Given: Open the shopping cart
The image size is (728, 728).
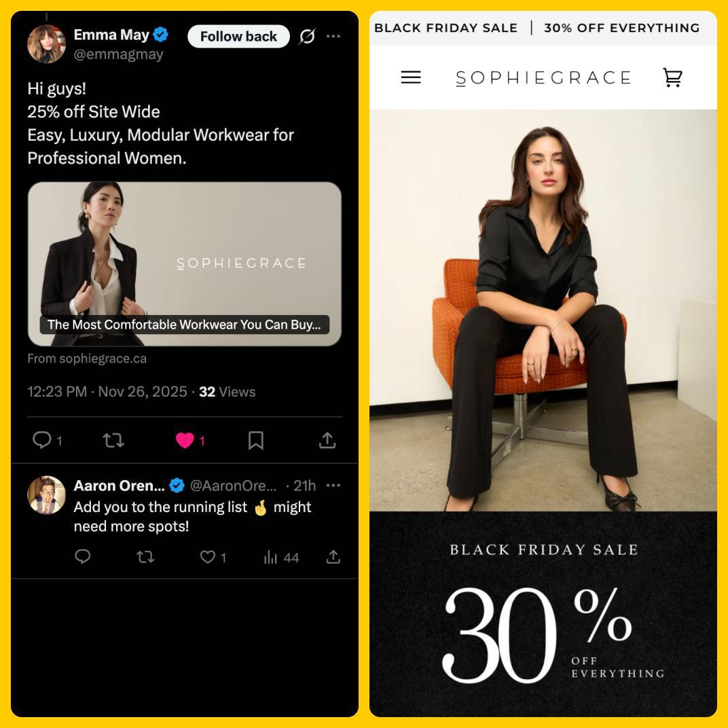Looking at the screenshot, I should pyautogui.click(x=672, y=77).
